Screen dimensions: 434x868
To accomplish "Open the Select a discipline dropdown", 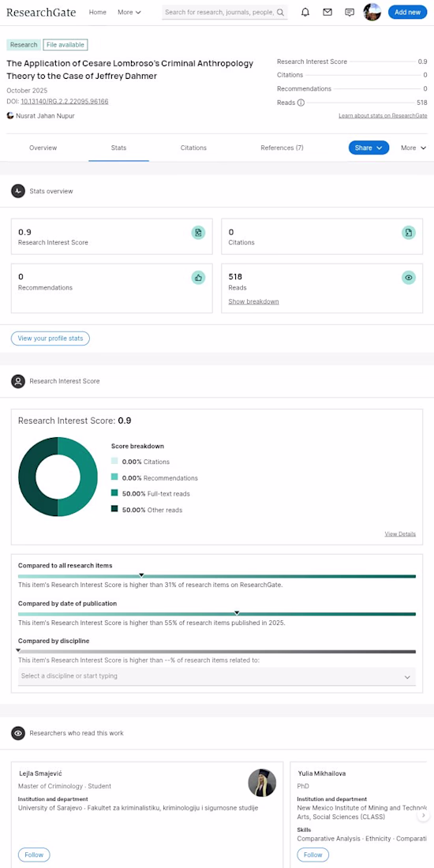I will [216, 676].
